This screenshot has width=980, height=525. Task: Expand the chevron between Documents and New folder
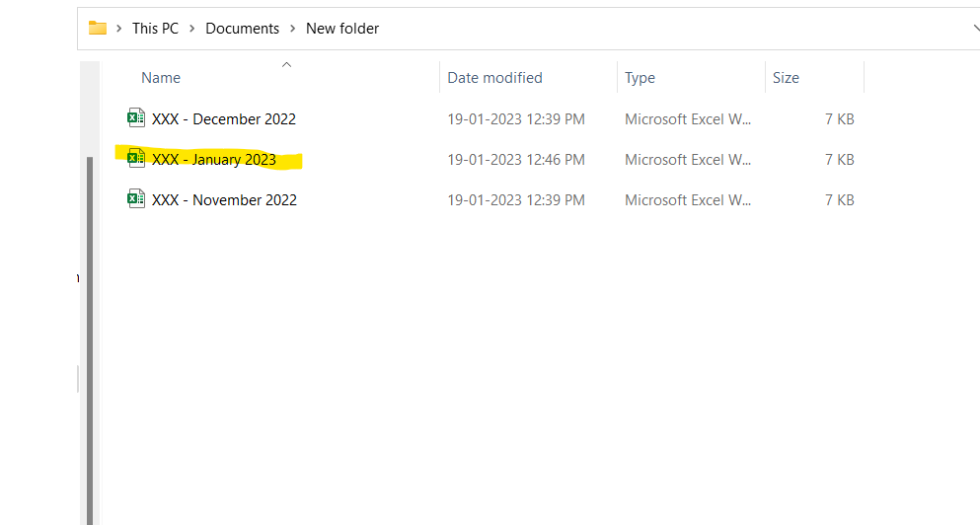pos(292,29)
